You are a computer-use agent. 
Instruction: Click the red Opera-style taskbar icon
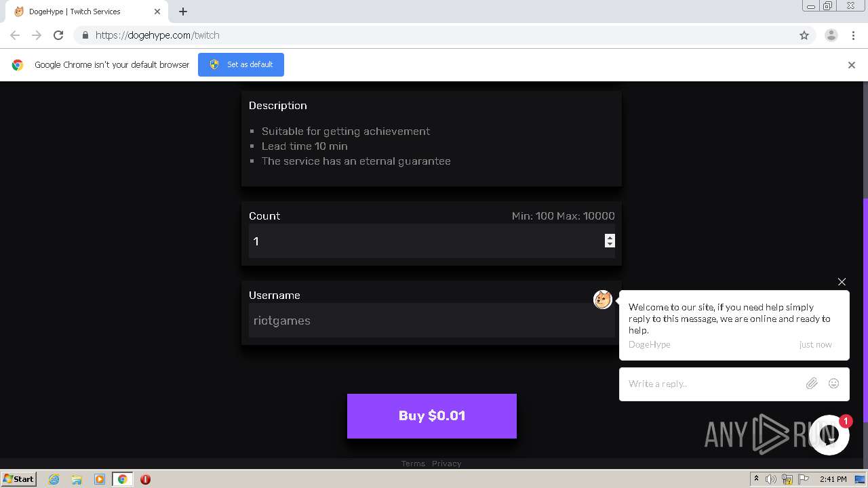(145, 479)
